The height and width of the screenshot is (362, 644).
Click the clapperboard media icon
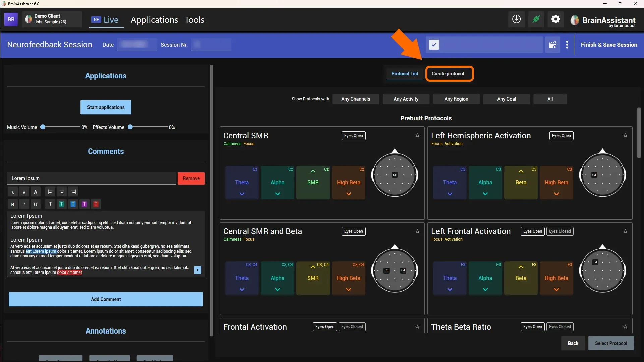click(552, 45)
